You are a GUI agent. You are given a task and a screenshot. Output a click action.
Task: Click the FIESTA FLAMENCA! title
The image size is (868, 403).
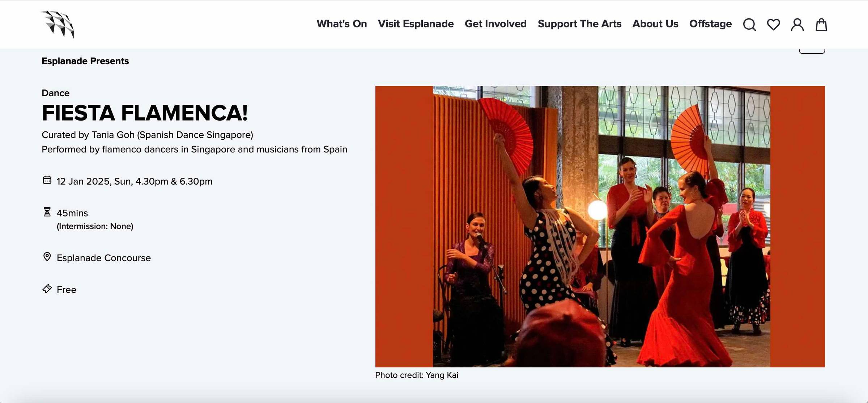145,113
